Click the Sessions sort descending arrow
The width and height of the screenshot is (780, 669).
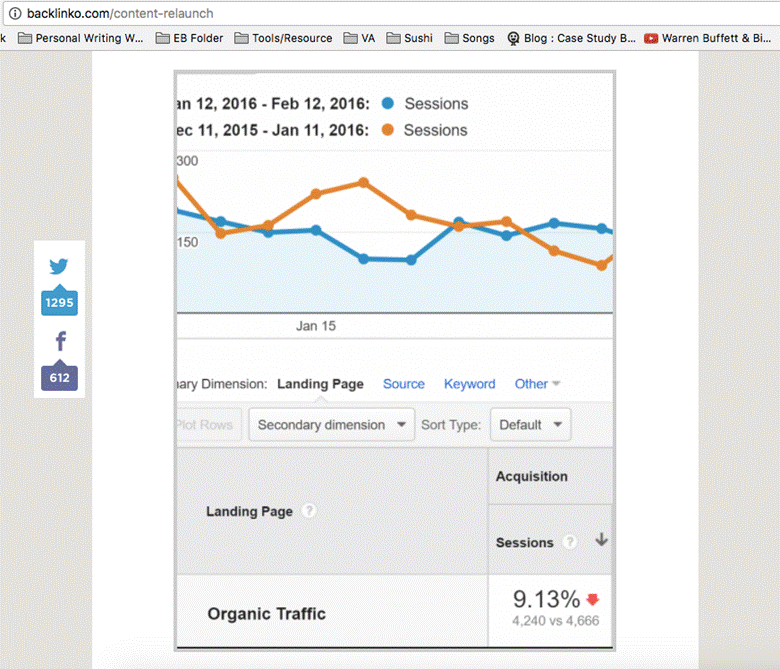click(x=601, y=540)
